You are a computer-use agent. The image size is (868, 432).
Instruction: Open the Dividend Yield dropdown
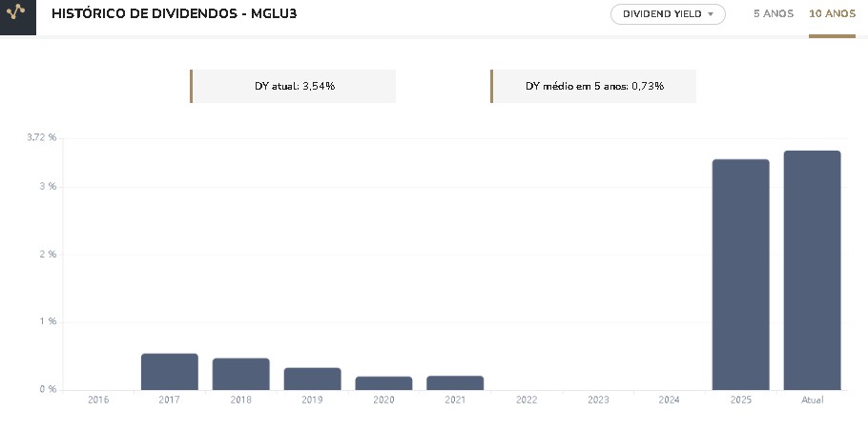coord(668,14)
